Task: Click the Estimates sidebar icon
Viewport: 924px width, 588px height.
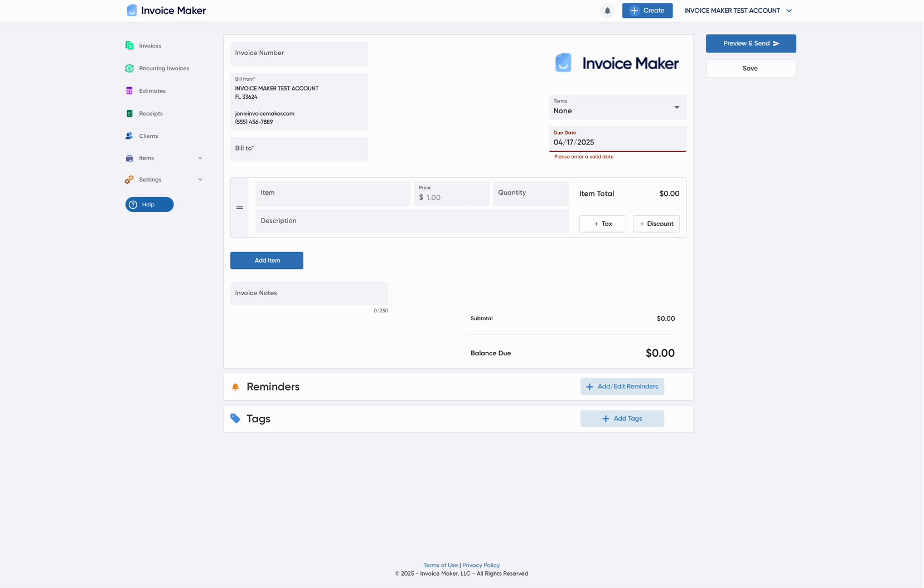Action: point(129,91)
